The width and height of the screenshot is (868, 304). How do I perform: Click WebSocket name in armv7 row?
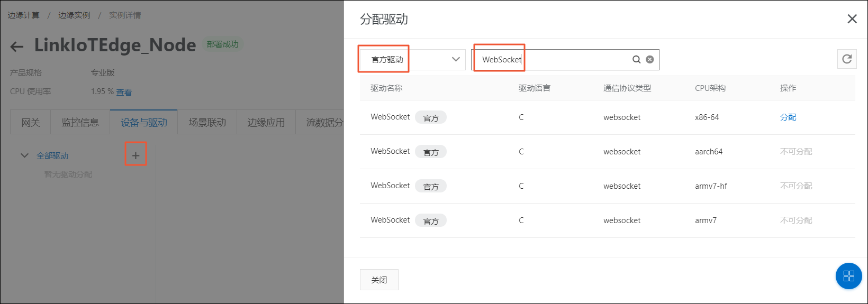390,220
